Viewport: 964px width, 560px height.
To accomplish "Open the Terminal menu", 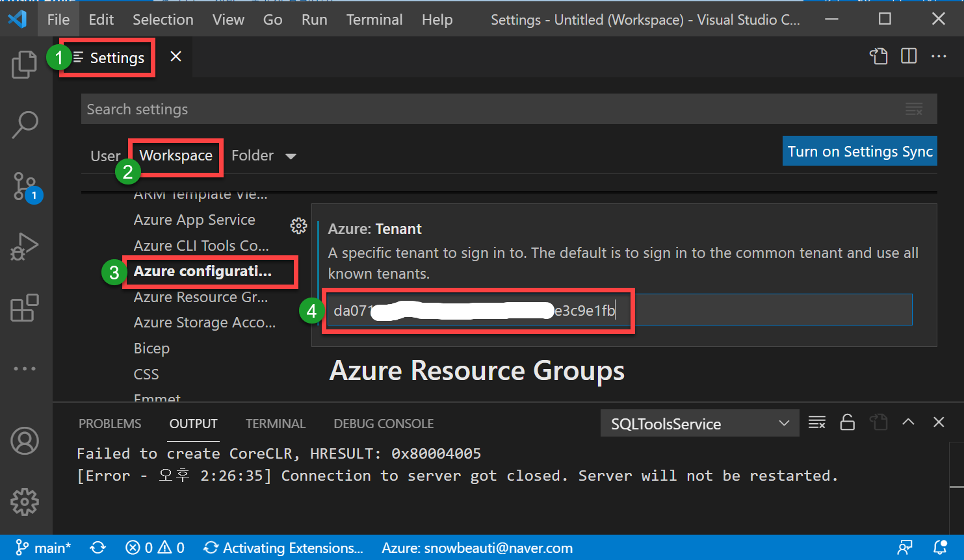I will (x=374, y=19).
